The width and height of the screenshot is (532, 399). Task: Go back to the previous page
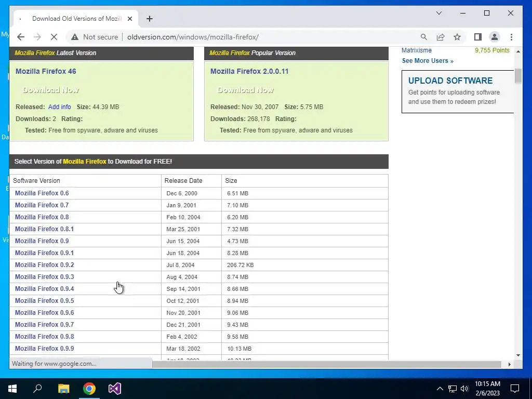click(21, 37)
